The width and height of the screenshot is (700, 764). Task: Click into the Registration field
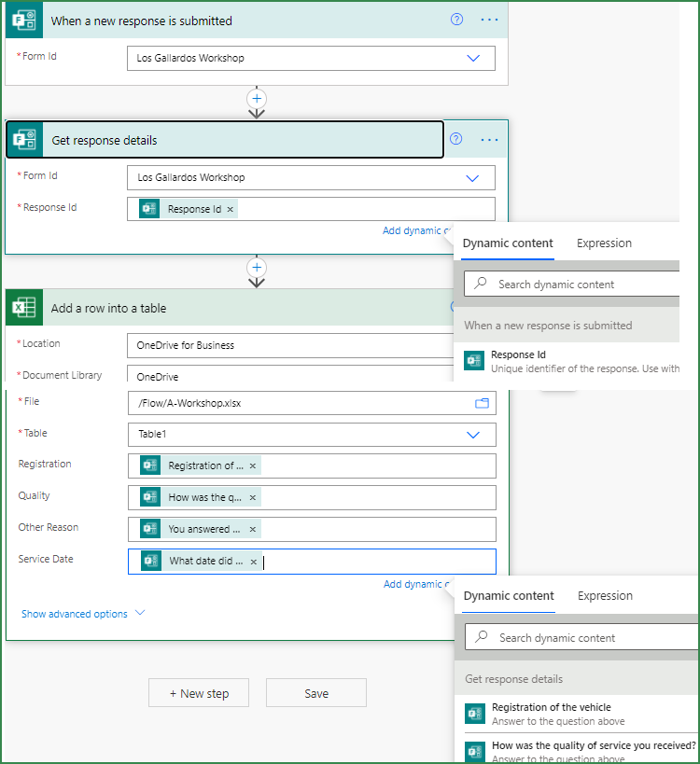[x=312, y=465]
